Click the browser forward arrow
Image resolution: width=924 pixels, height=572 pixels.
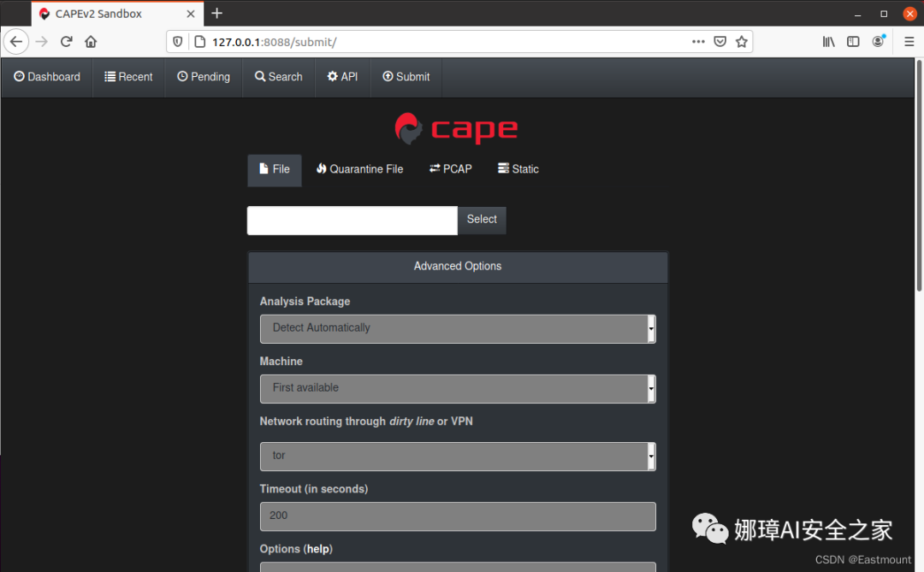(41, 42)
